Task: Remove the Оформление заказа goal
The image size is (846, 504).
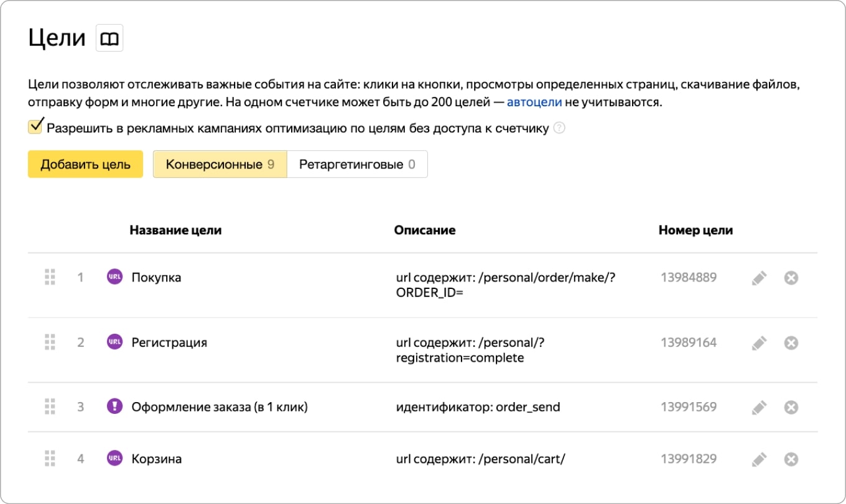Action: (791, 408)
